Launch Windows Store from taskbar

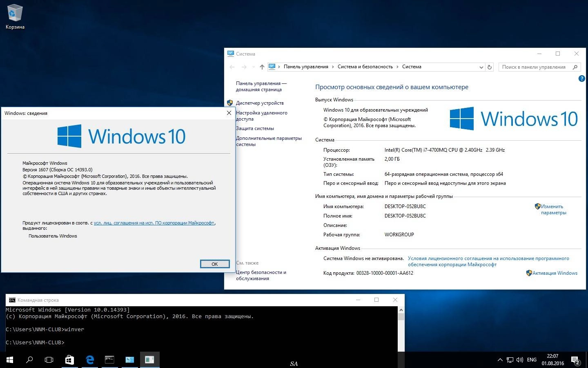tap(69, 360)
